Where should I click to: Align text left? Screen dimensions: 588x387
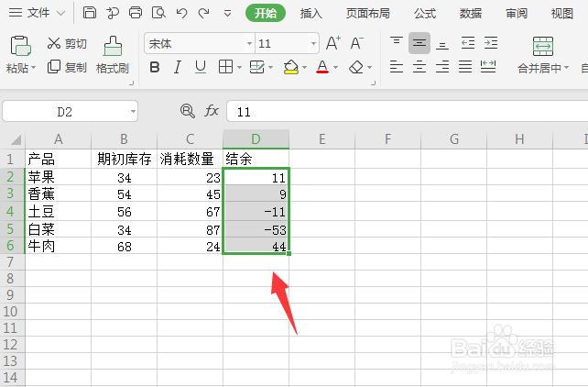point(397,67)
